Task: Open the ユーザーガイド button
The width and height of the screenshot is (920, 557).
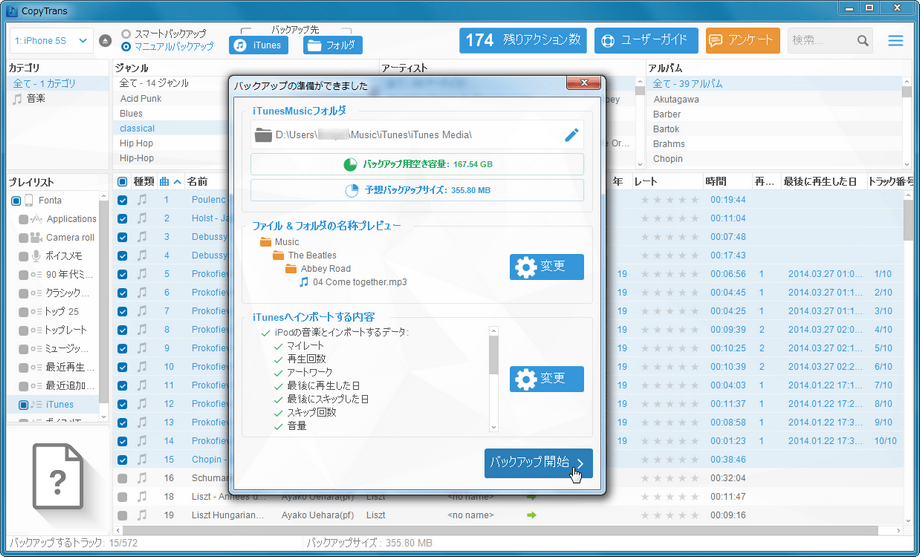Action: tap(646, 40)
